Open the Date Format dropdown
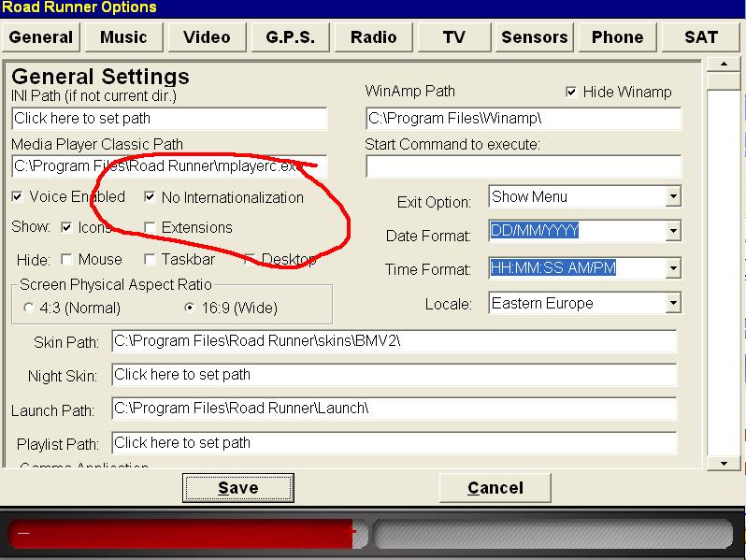This screenshot has height=560, width=746. (673, 231)
